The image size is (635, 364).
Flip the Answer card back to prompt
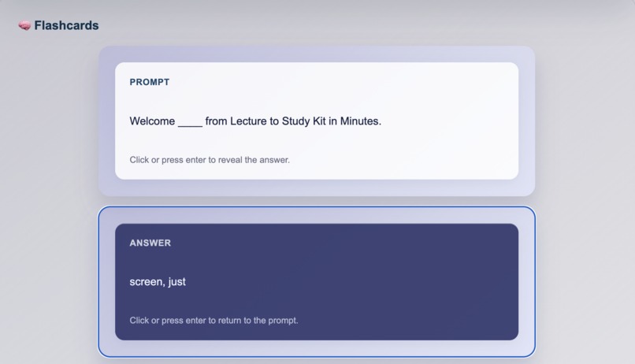(316, 282)
